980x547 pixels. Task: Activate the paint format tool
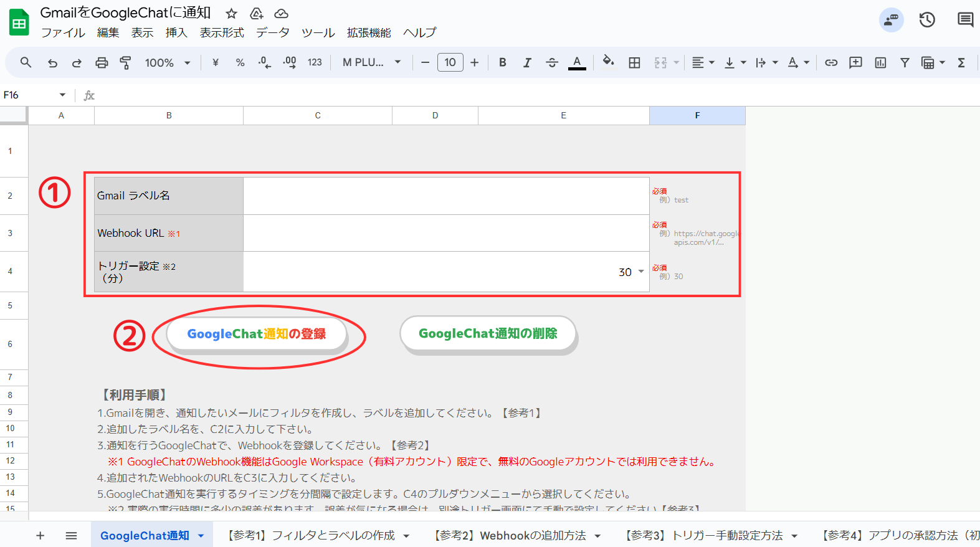[125, 62]
